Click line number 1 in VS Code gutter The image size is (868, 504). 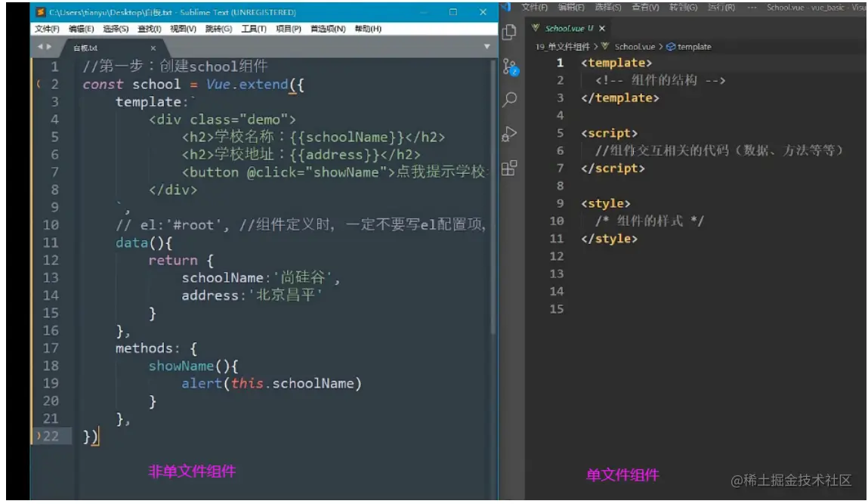click(x=560, y=63)
